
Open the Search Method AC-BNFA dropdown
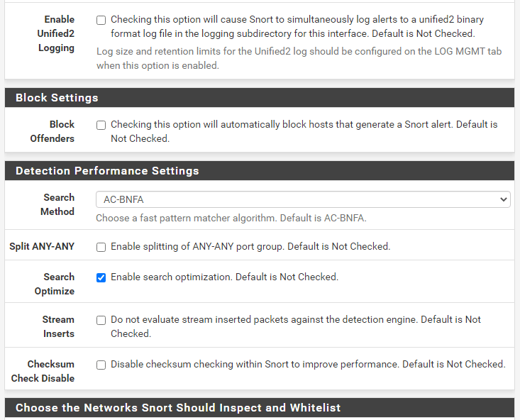click(x=302, y=200)
